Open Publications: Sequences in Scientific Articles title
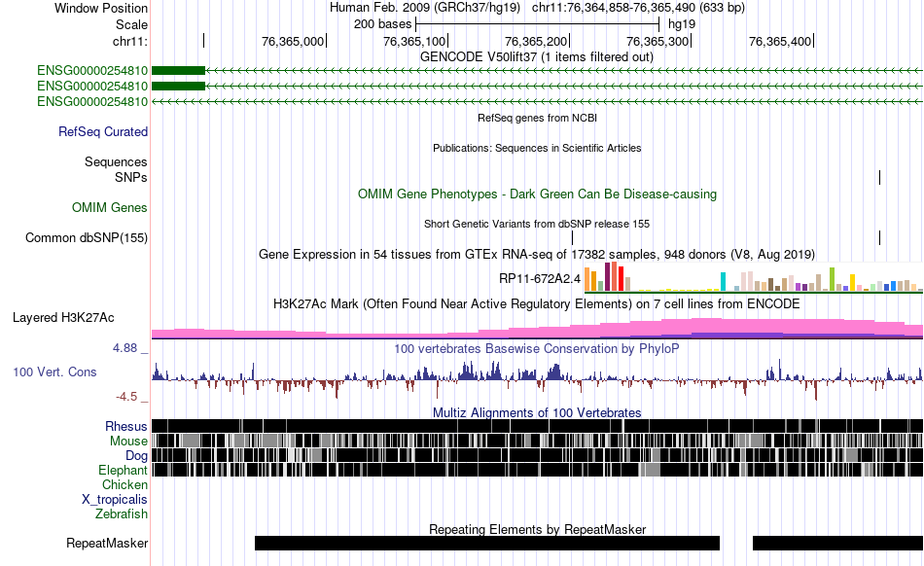The image size is (924, 566). pos(537,148)
